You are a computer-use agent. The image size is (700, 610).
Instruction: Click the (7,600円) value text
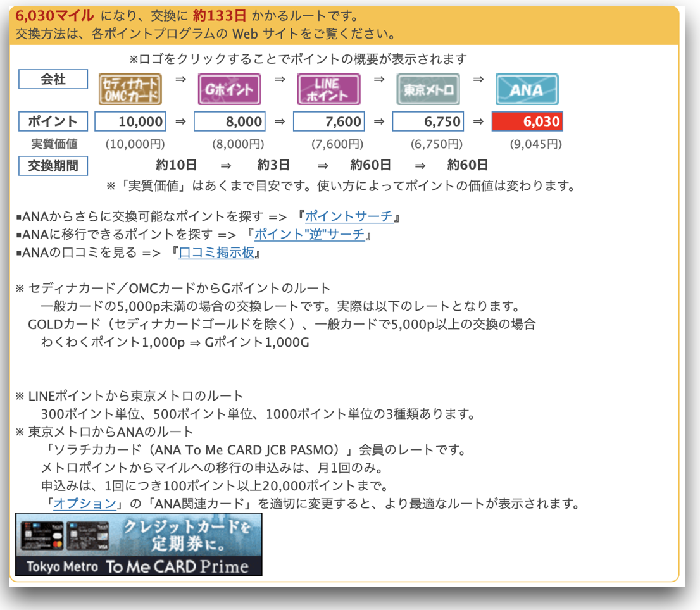click(337, 144)
